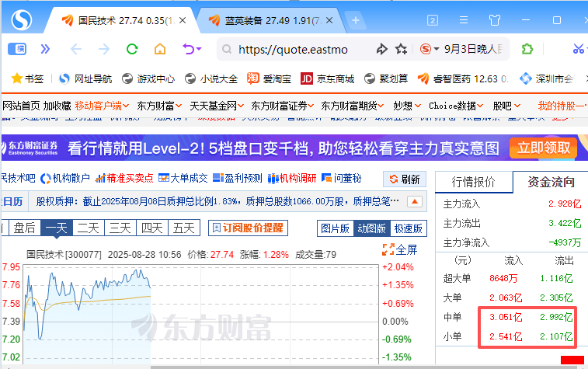The image size is (588, 369).
Task: Click the blue scissors screenshot icon
Action: point(579,49)
